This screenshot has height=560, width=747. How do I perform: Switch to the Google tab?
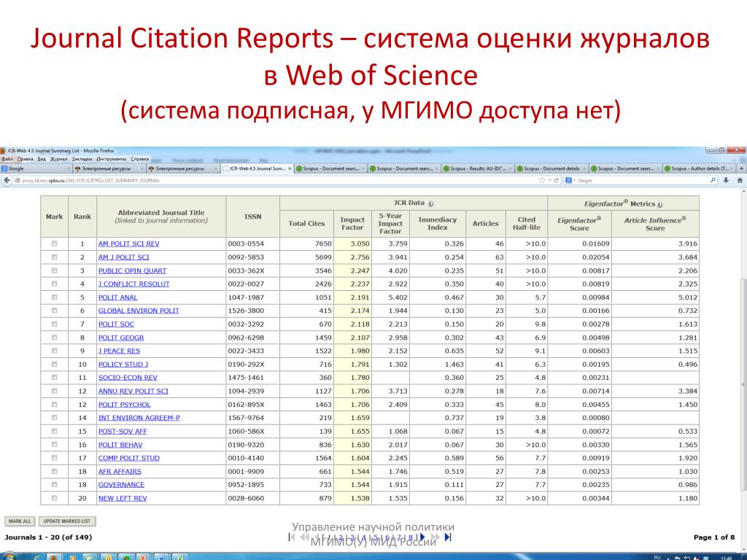coord(36,168)
